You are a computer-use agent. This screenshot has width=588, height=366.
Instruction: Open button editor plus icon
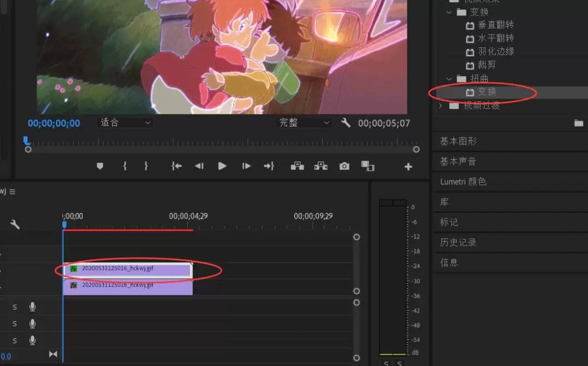coord(408,167)
